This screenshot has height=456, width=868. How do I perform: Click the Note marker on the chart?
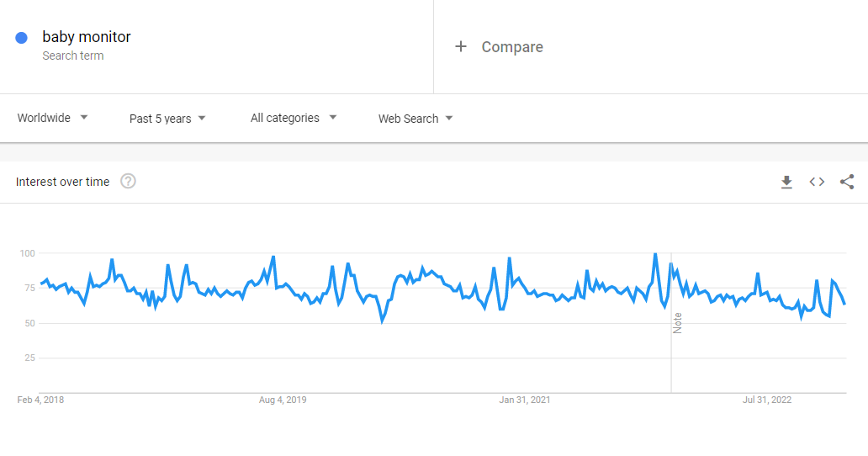click(x=677, y=323)
